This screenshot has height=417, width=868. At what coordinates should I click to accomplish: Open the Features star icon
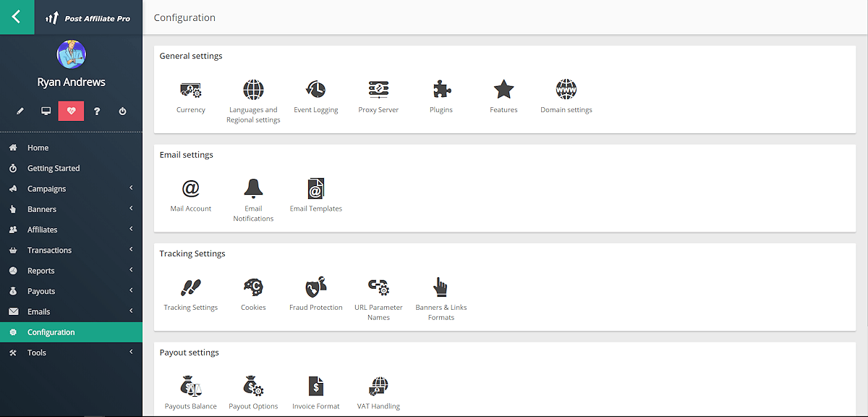click(503, 90)
